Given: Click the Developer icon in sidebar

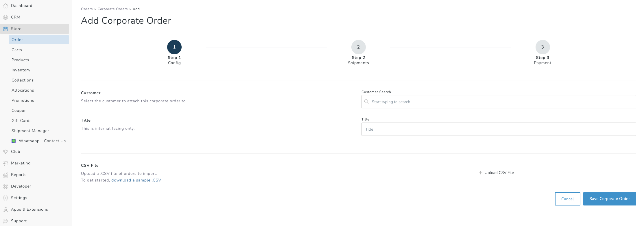Looking at the screenshot, I should (x=5, y=186).
